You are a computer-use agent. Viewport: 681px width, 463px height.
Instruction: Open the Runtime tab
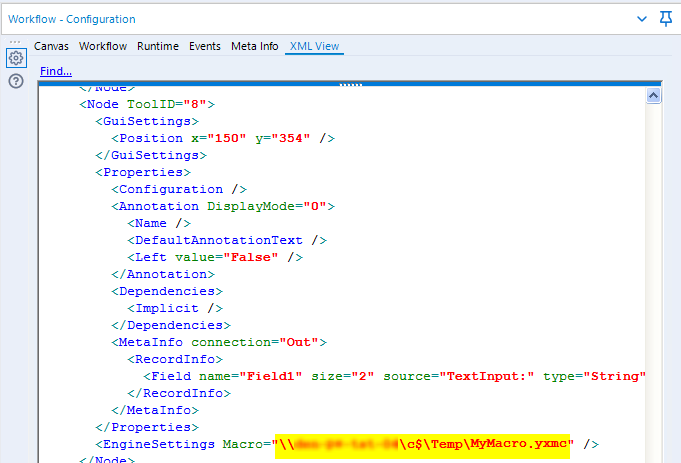(158, 46)
